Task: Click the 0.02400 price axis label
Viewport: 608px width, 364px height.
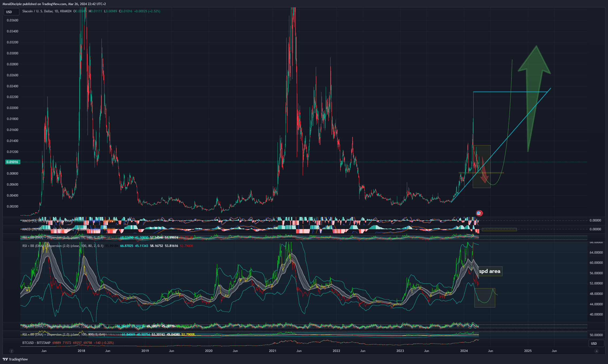Action: (13, 86)
